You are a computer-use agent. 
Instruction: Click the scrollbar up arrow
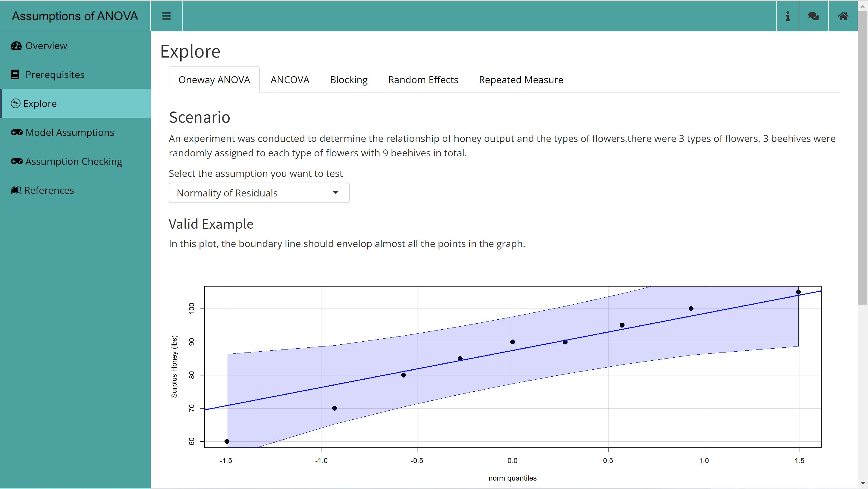coord(863,6)
